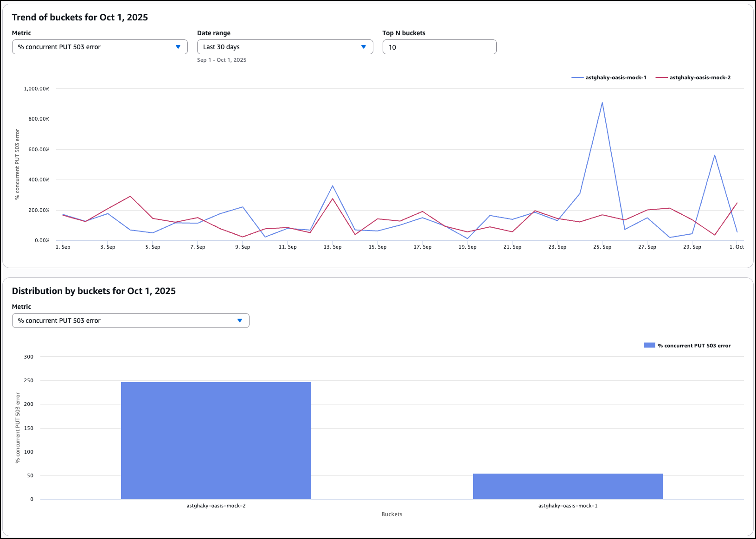Click astghaky-oasis-mock-1 axis label under bar

pos(568,506)
